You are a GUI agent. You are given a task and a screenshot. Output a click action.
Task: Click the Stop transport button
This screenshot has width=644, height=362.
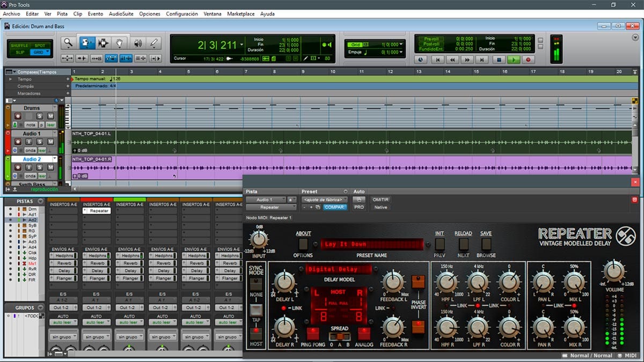click(x=499, y=60)
